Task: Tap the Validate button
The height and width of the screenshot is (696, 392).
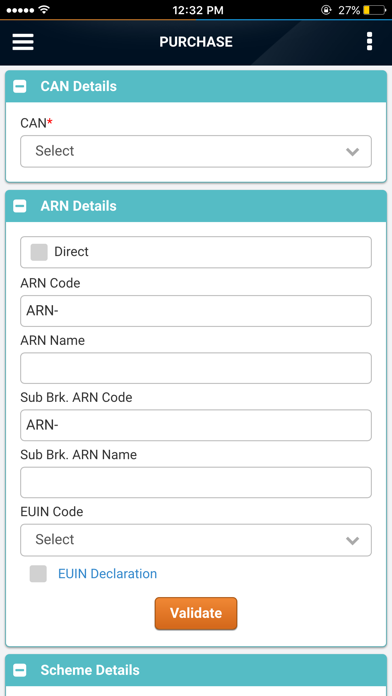Action: 196,613
